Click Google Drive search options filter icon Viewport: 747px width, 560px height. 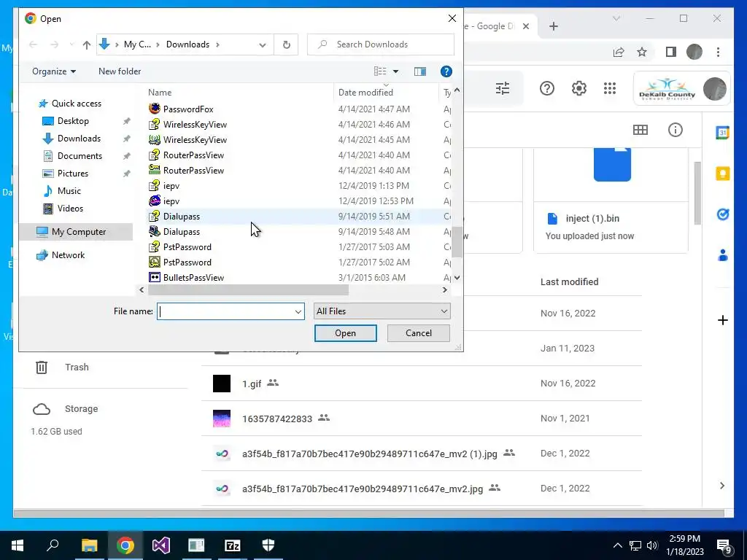pos(502,88)
